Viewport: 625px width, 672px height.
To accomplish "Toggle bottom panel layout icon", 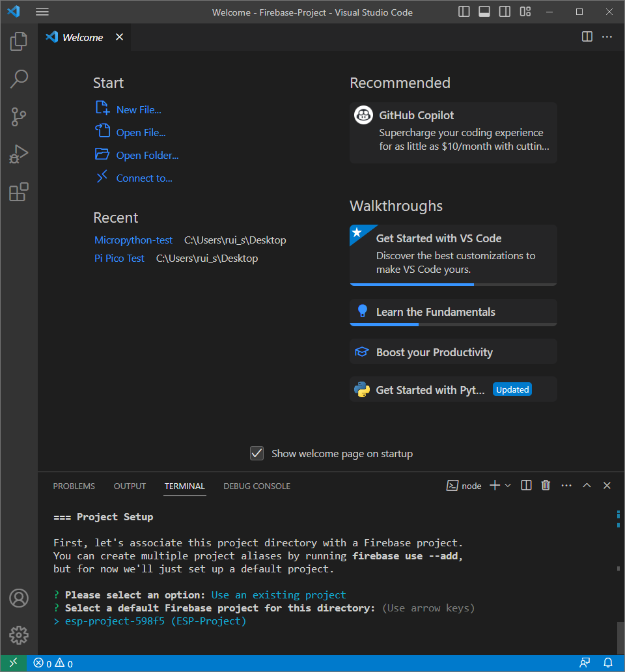I will (x=484, y=12).
